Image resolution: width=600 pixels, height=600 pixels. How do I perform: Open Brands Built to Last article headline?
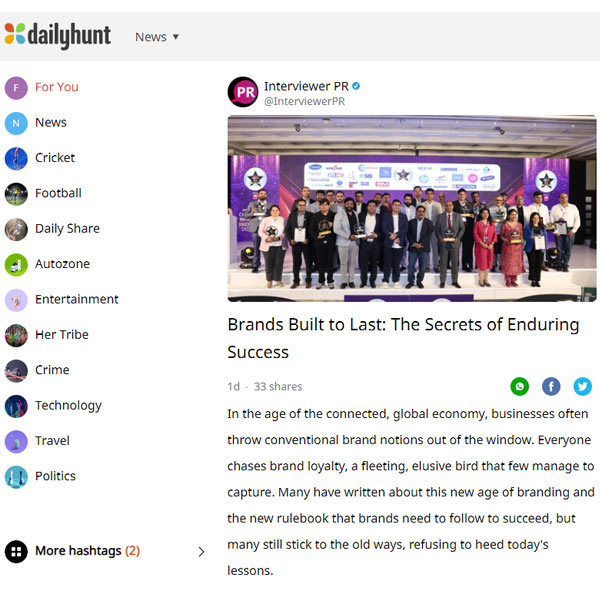pyautogui.click(x=403, y=338)
